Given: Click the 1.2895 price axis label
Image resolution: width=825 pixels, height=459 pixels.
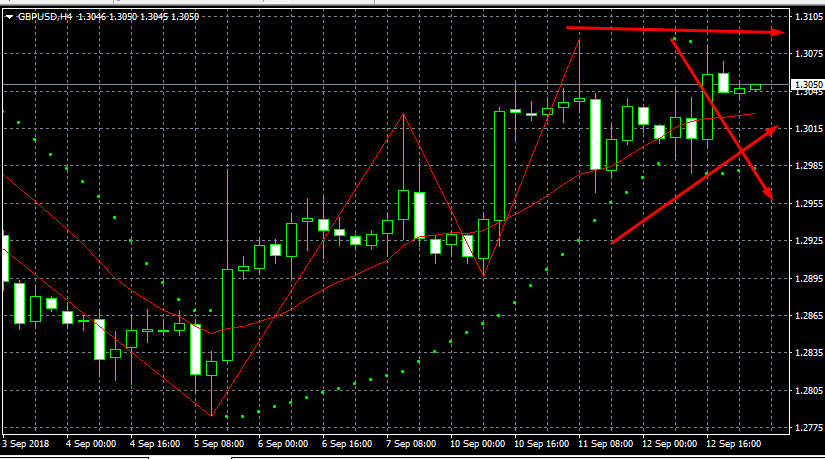Looking at the screenshot, I should (x=809, y=278).
